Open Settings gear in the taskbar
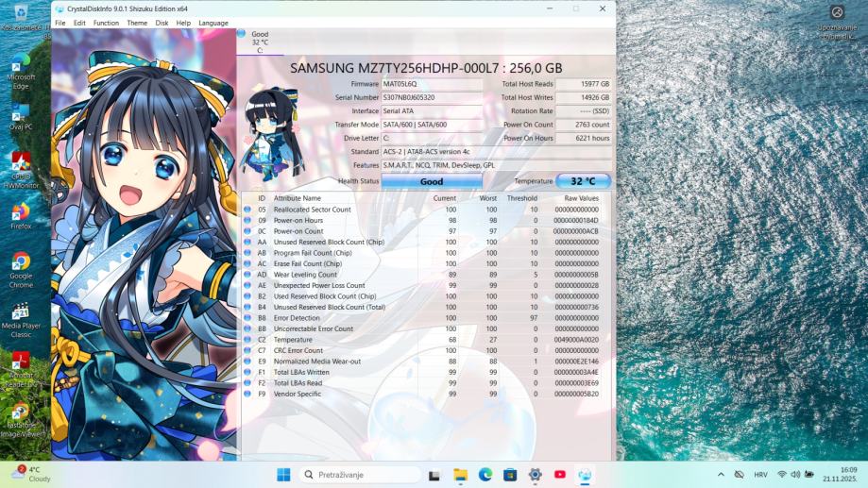The height and width of the screenshot is (488, 868). pos(535,475)
